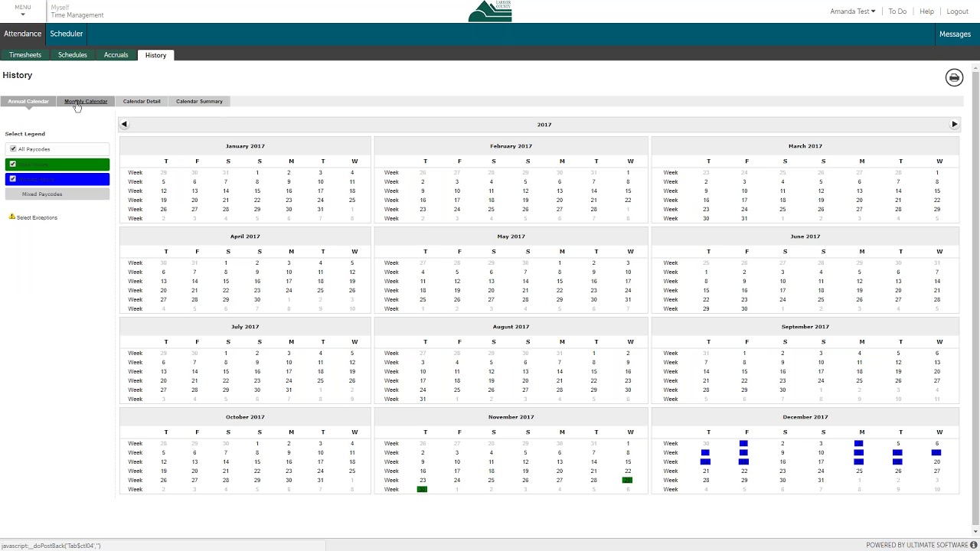Image resolution: width=980 pixels, height=551 pixels.
Task: Click blue-highlighted December 4 cell
Action: pos(858,443)
